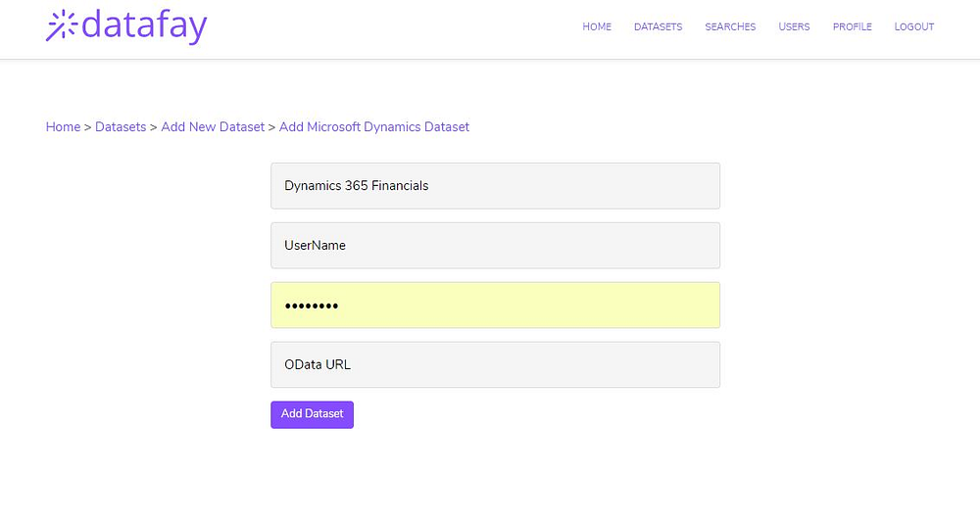Follow the Datasets breadcrumb link
The image size is (980, 522).
click(121, 126)
